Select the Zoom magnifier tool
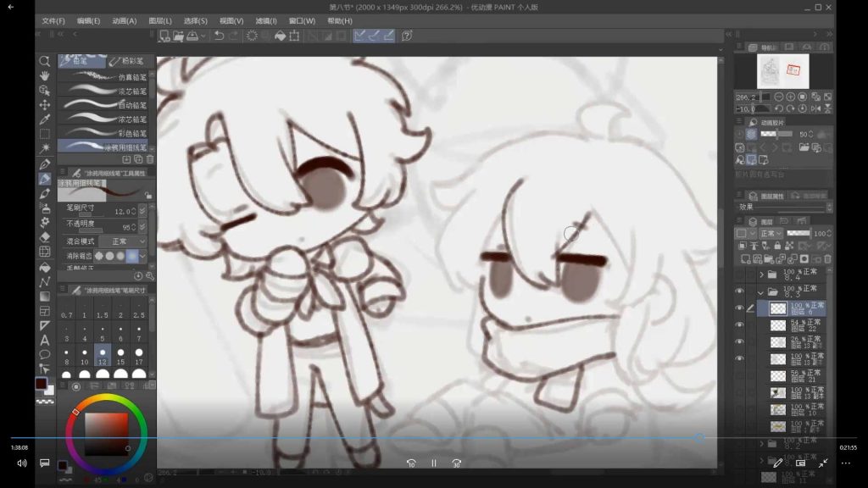Screen dimensions: 868x488 (44, 62)
